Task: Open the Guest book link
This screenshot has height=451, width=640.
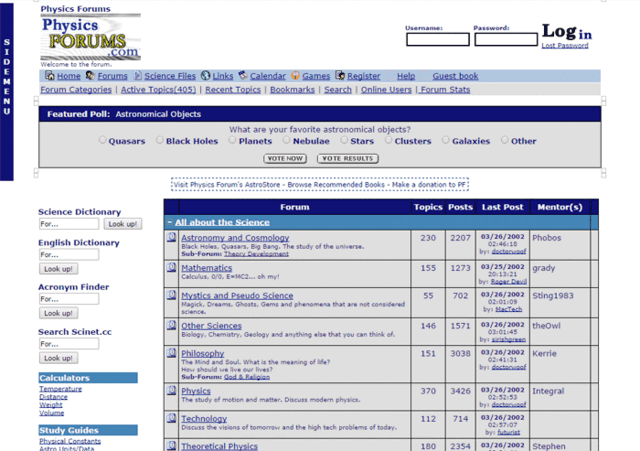Action: [455, 76]
